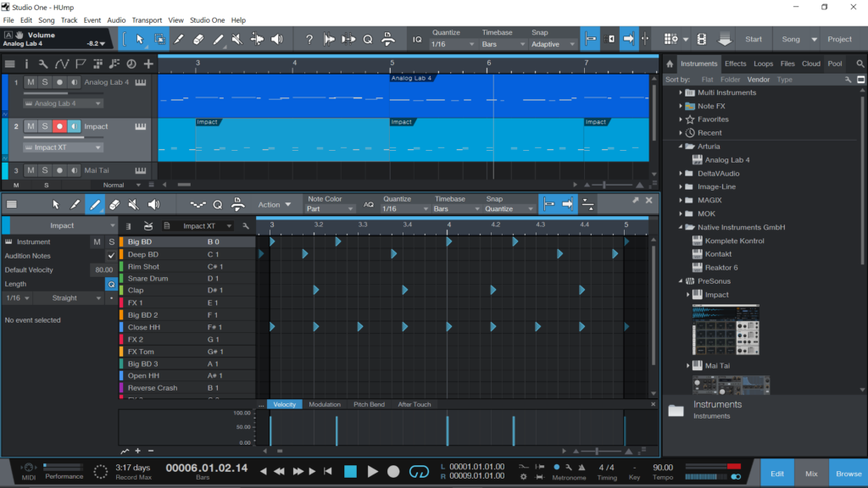Open the Song menu
The width and height of the screenshot is (868, 488).
[x=46, y=20]
